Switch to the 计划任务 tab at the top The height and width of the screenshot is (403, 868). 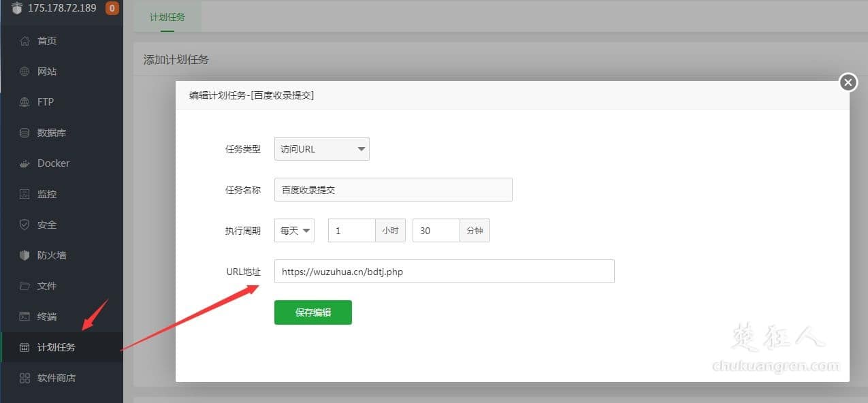167,17
